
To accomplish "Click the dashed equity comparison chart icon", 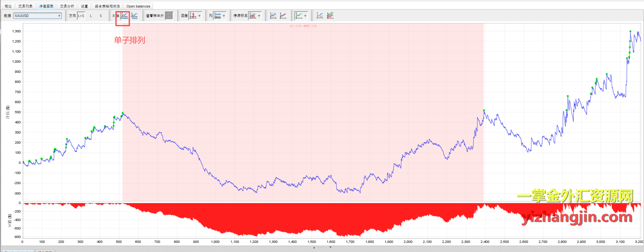I will pyautogui.click(x=320, y=16).
